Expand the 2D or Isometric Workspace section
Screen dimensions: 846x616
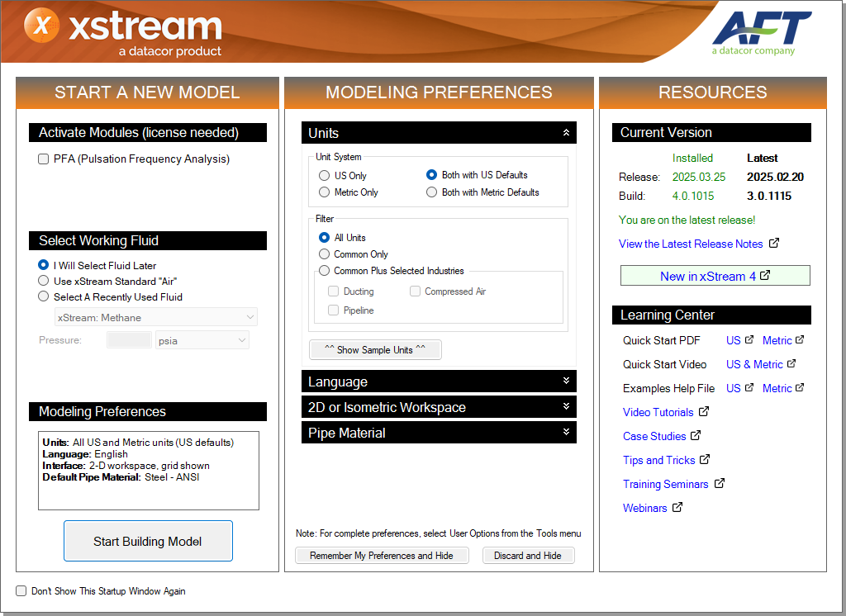click(566, 406)
